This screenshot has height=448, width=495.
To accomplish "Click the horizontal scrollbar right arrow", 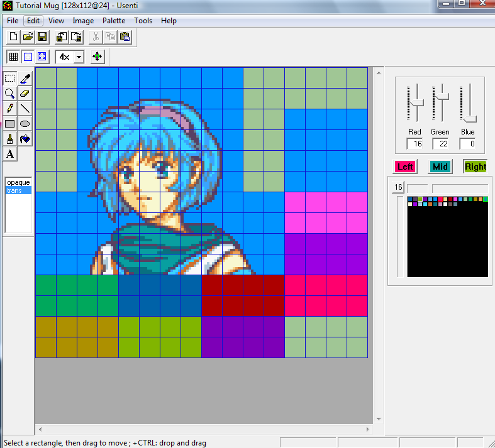I will click(x=367, y=429).
